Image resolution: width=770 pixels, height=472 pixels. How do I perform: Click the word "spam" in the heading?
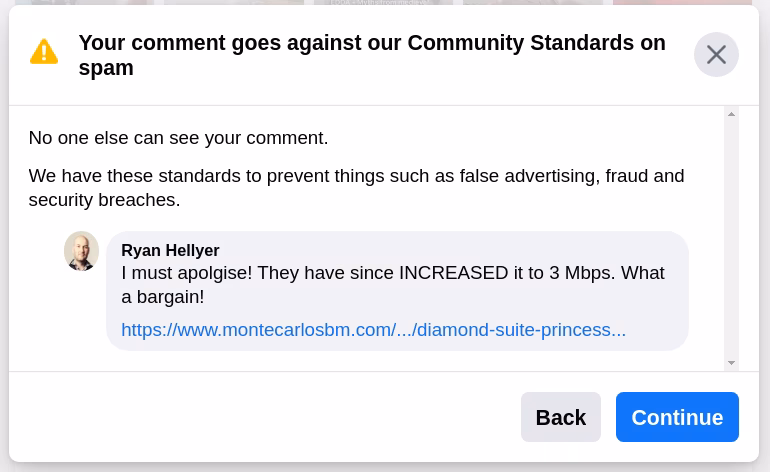pos(106,69)
